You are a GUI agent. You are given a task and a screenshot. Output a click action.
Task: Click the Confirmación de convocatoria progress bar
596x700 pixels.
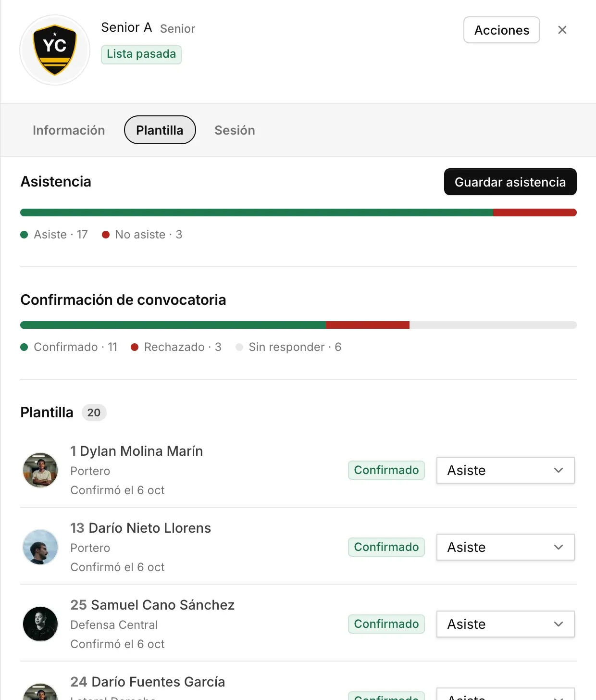pyautogui.click(x=298, y=325)
